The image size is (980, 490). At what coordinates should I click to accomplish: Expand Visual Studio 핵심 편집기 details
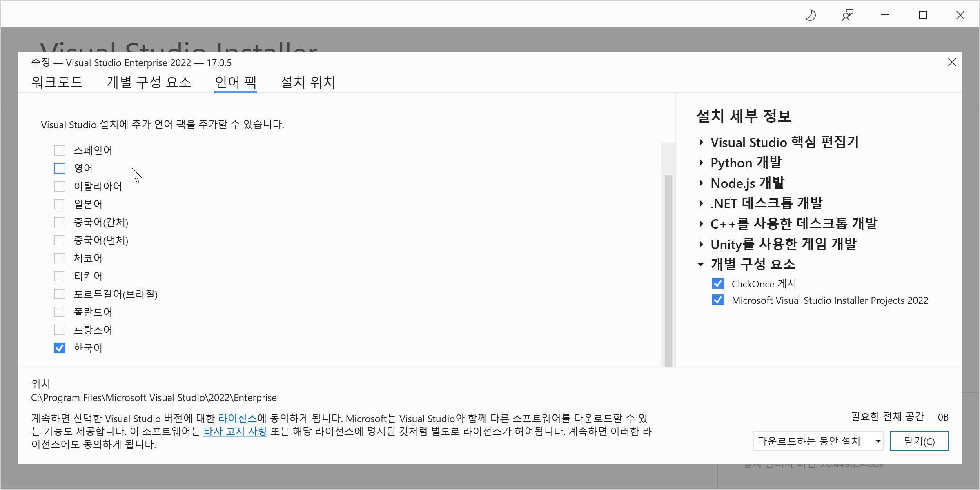[701, 142]
